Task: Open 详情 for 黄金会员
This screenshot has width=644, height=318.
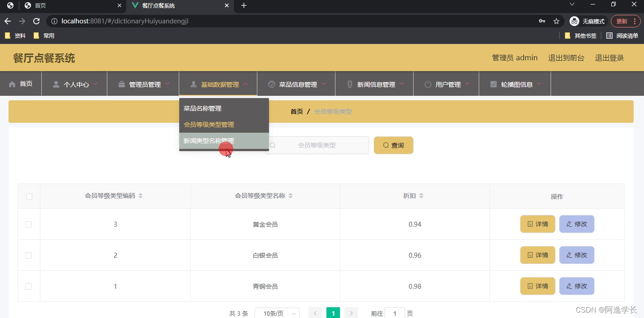Action: [538, 224]
